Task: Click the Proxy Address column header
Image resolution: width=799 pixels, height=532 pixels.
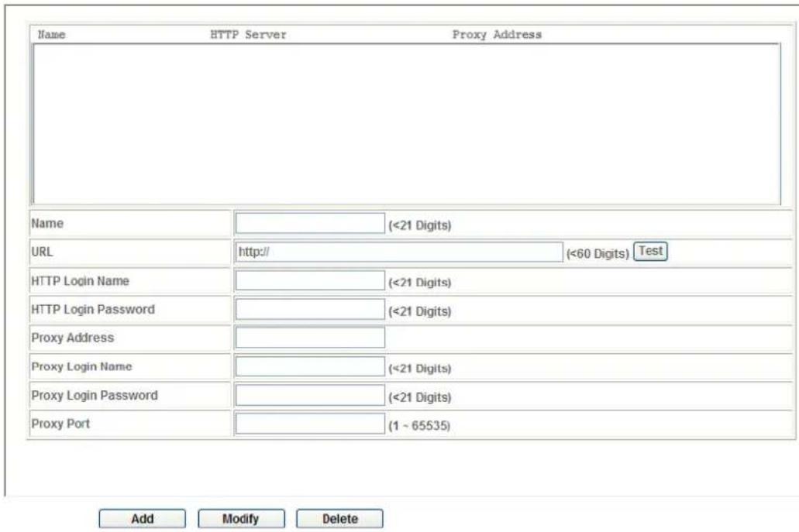Action: click(x=497, y=35)
